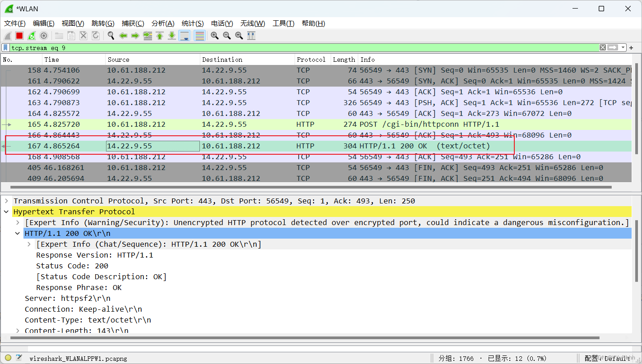Collapse the HTTP/1.1 200 OK node
The height and width of the screenshot is (364, 642).
[18, 233]
